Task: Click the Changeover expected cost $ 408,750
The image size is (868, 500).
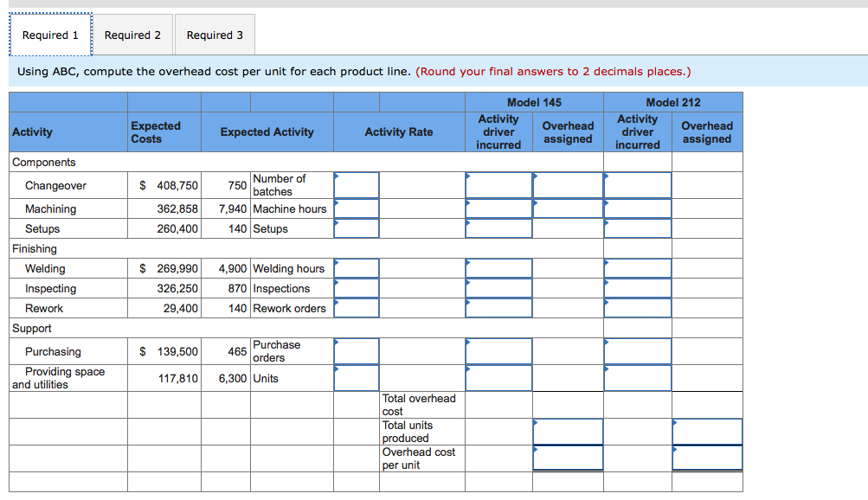Action: pos(168,185)
